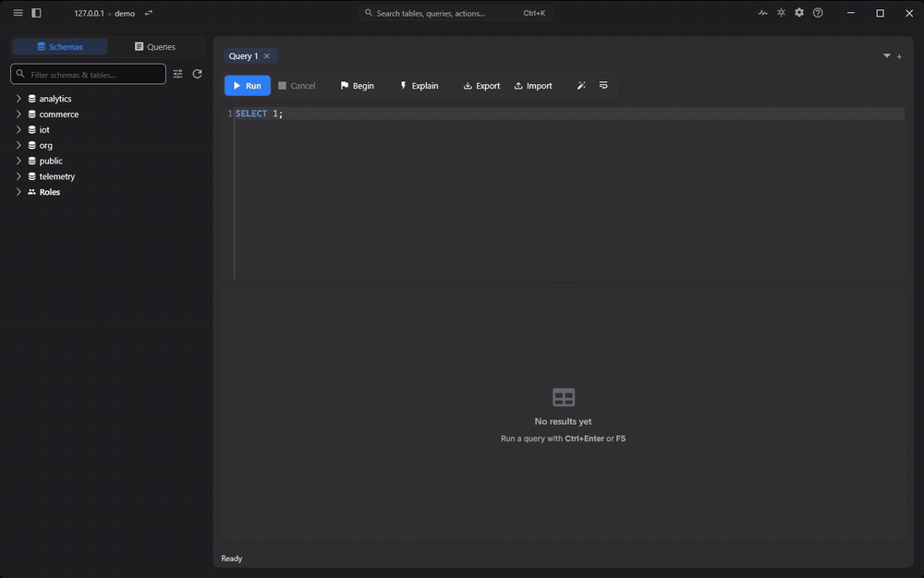Open the activity monitor icon

(x=763, y=12)
